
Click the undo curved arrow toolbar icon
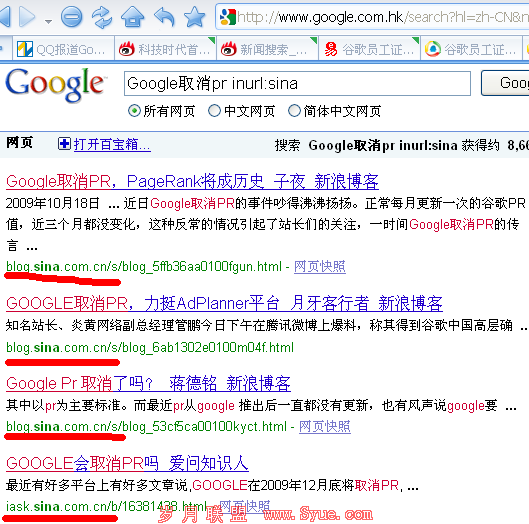click(164, 17)
